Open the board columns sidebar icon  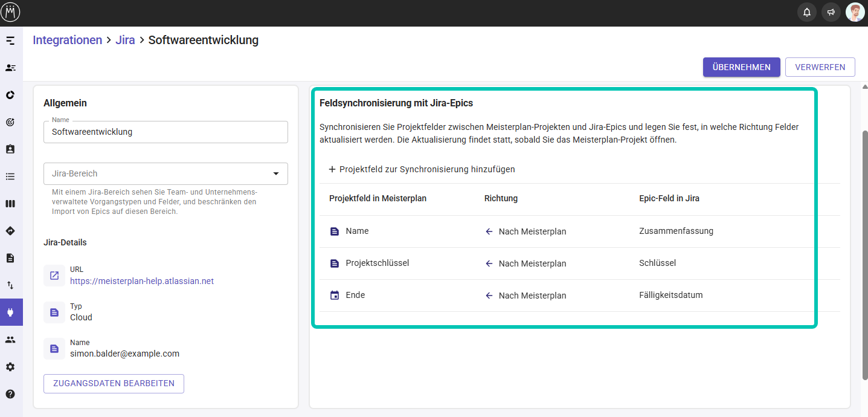10,204
